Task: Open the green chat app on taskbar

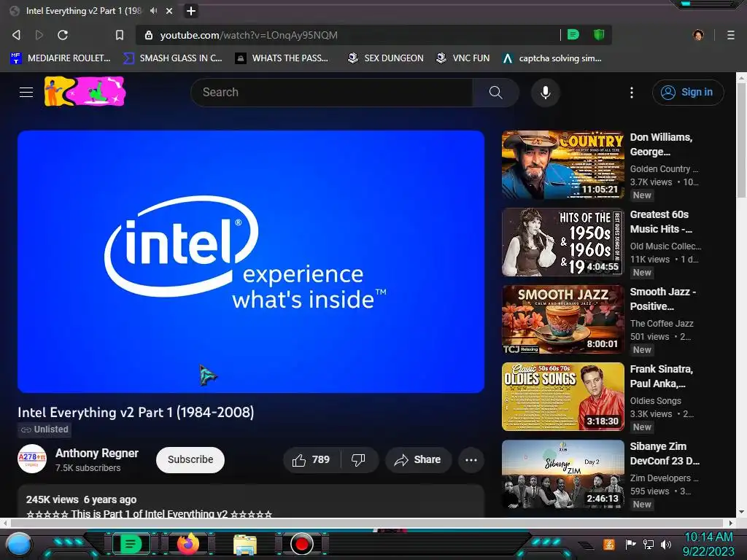Action: (130, 544)
